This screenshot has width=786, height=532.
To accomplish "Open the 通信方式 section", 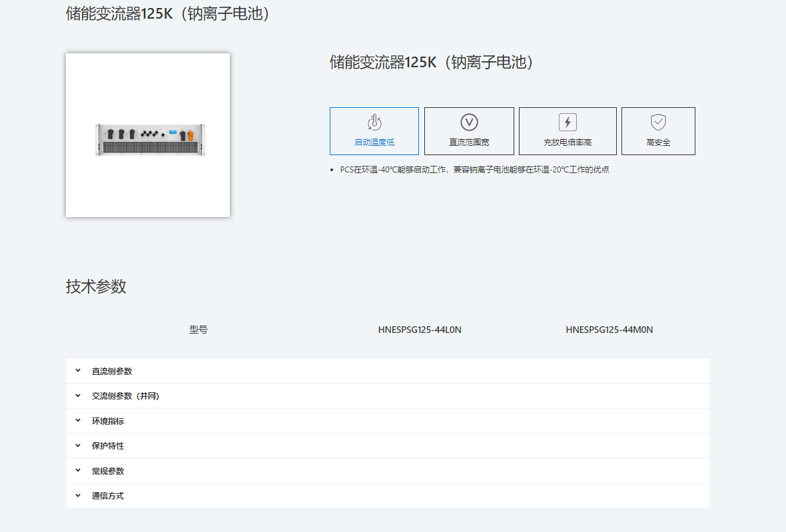I will 109,495.
